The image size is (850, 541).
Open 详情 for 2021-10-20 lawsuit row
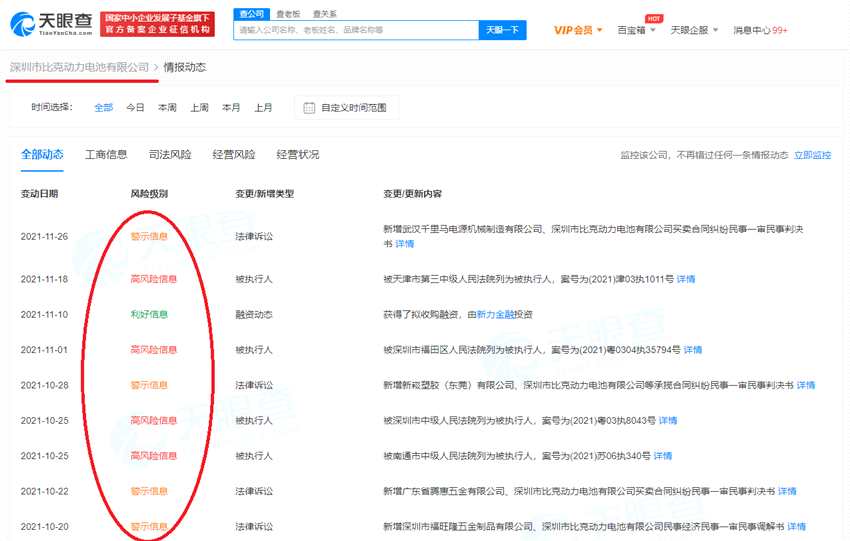point(796,526)
